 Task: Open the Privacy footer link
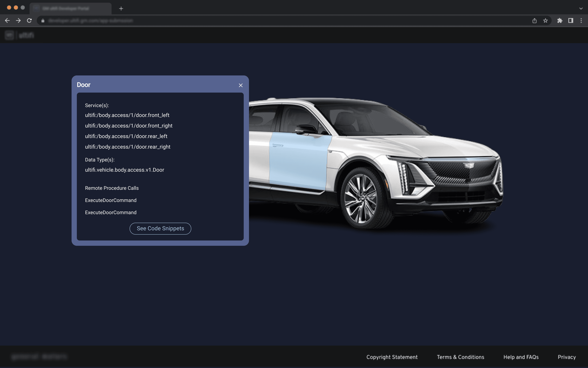coord(567,357)
